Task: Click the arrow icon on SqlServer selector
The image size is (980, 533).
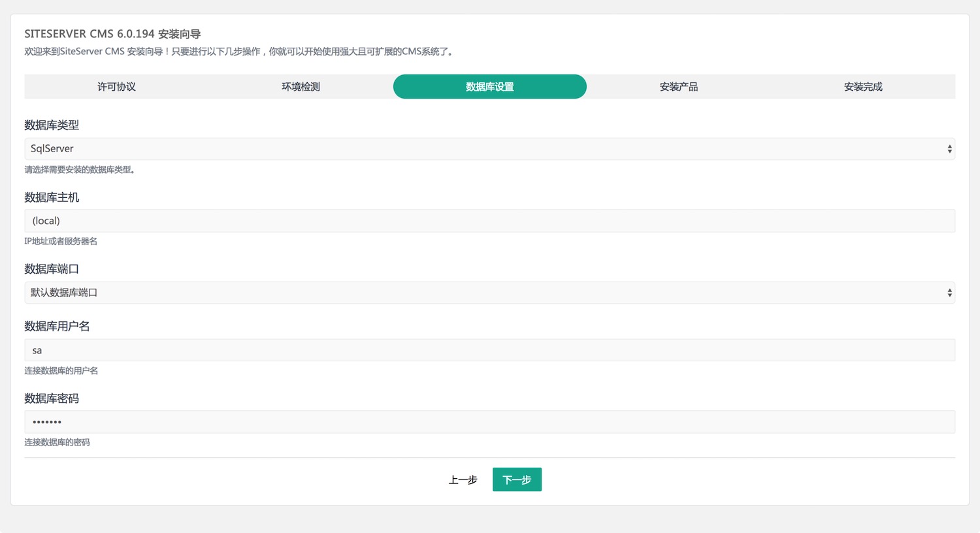Action: click(x=949, y=149)
